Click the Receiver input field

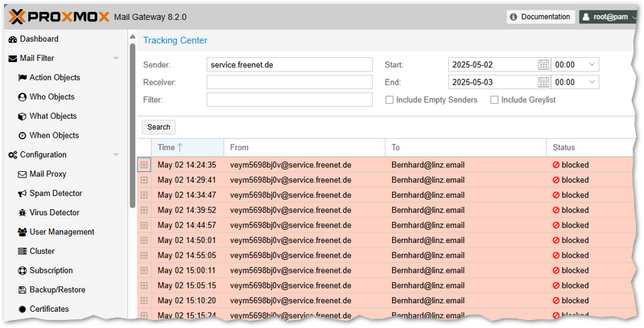click(289, 82)
